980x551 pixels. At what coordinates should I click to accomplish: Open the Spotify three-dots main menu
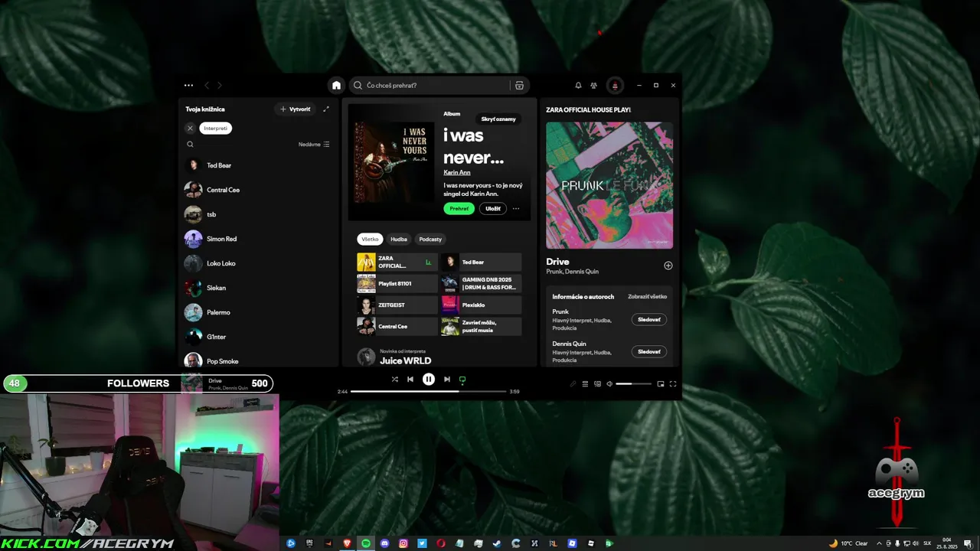(x=188, y=86)
